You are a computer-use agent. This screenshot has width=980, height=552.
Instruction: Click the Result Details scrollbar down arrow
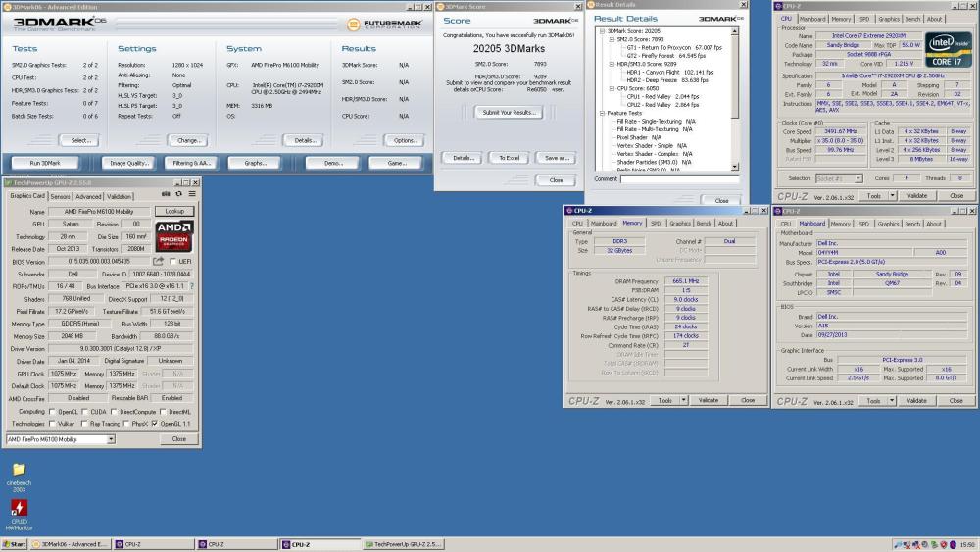pyautogui.click(x=734, y=167)
